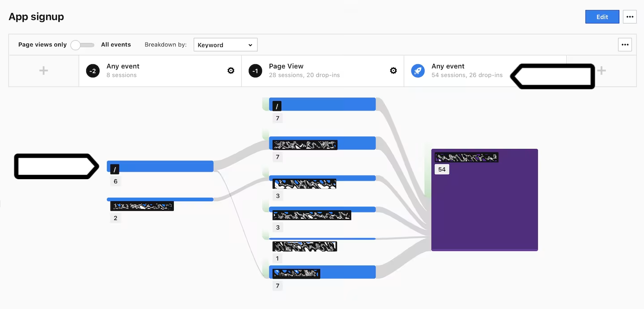Click the purple 54-session destination node
This screenshot has height=309, width=644.
484,207
